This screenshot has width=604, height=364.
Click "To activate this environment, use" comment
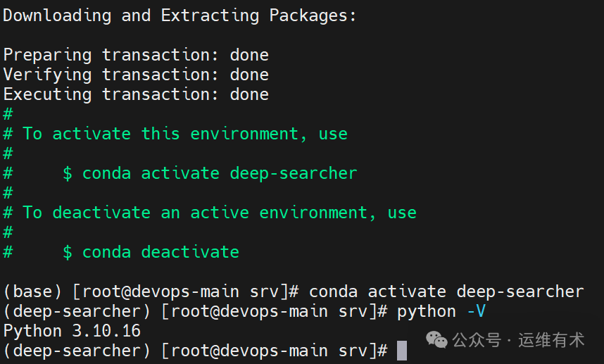point(184,134)
